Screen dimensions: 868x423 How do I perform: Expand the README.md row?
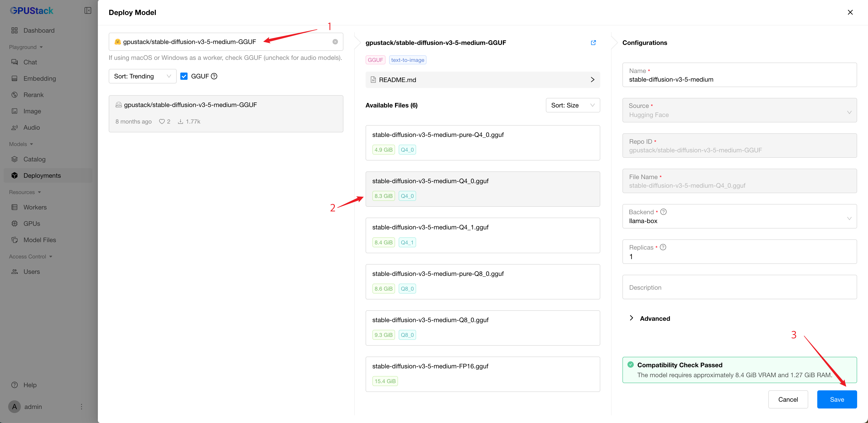(x=482, y=80)
